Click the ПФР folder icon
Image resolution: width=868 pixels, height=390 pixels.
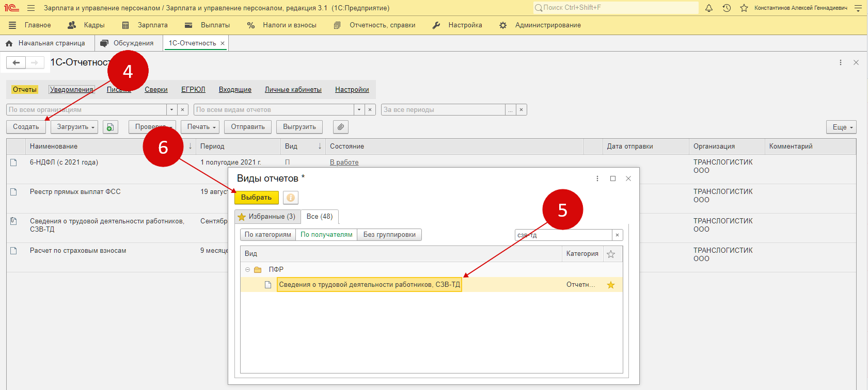click(x=258, y=270)
